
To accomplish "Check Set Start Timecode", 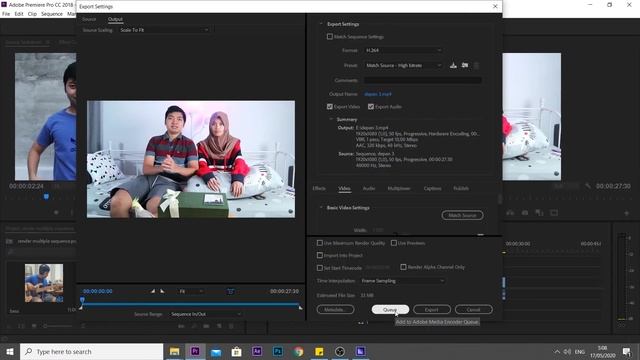I will [x=320, y=268].
